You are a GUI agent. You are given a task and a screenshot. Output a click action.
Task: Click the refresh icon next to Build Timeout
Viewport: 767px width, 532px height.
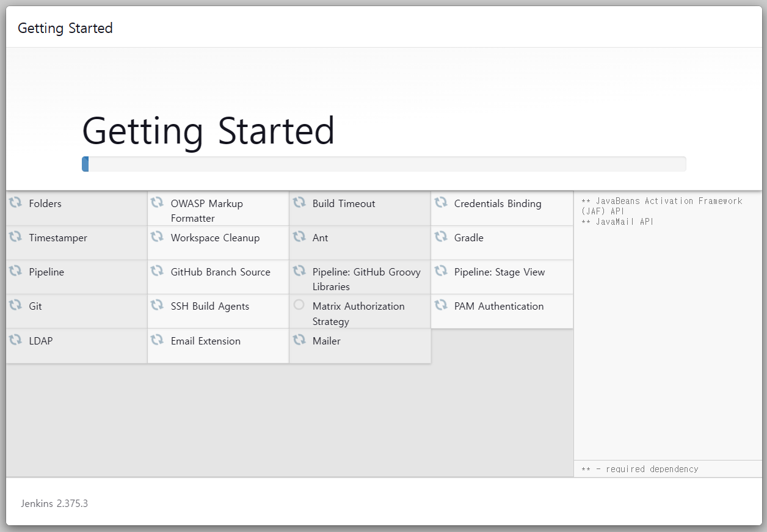click(299, 202)
